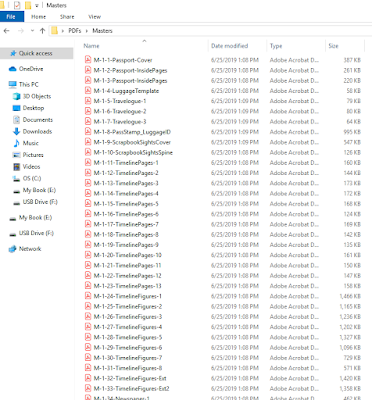Go up one folder level arrow

[x=42, y=31]
